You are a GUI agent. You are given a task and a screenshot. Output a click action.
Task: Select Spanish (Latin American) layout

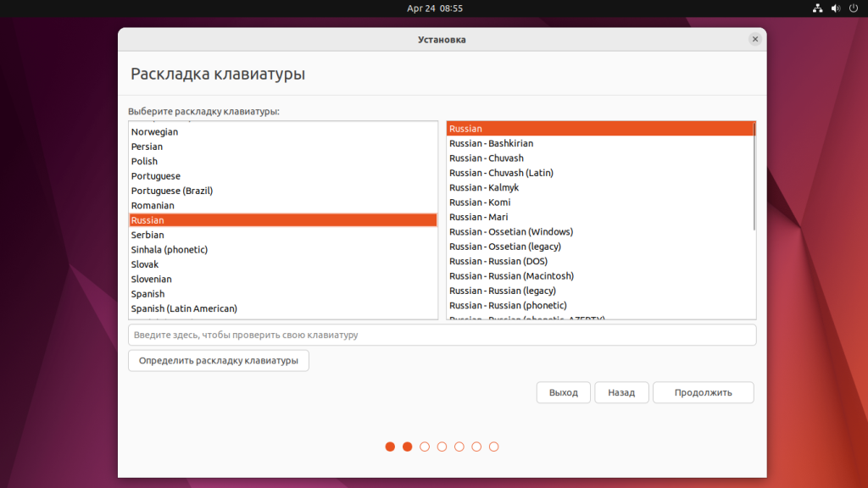click(184, 308)
